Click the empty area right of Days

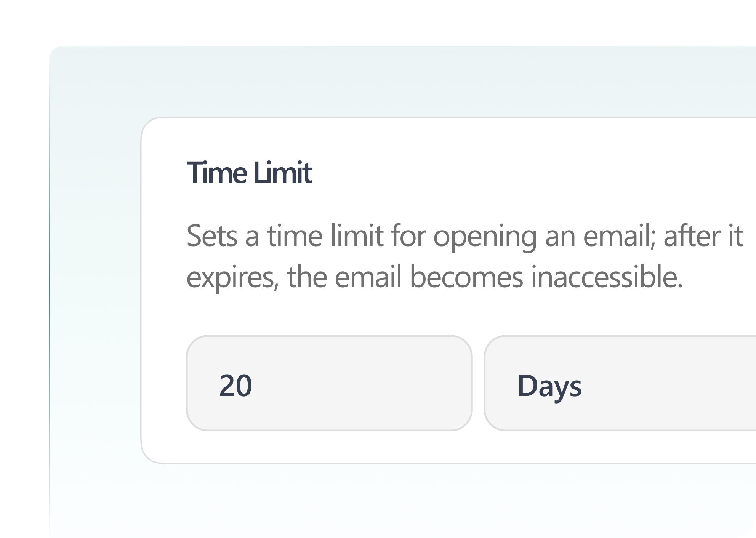click(671, 383)
